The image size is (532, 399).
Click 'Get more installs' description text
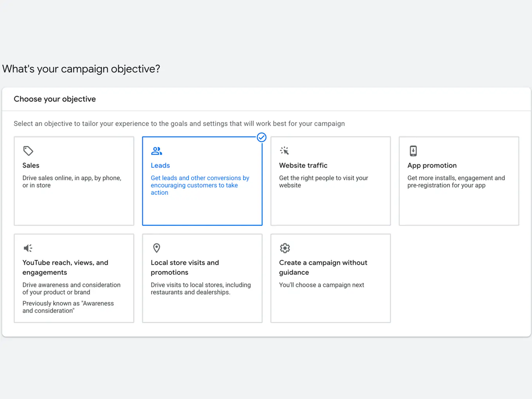[456, 181]
